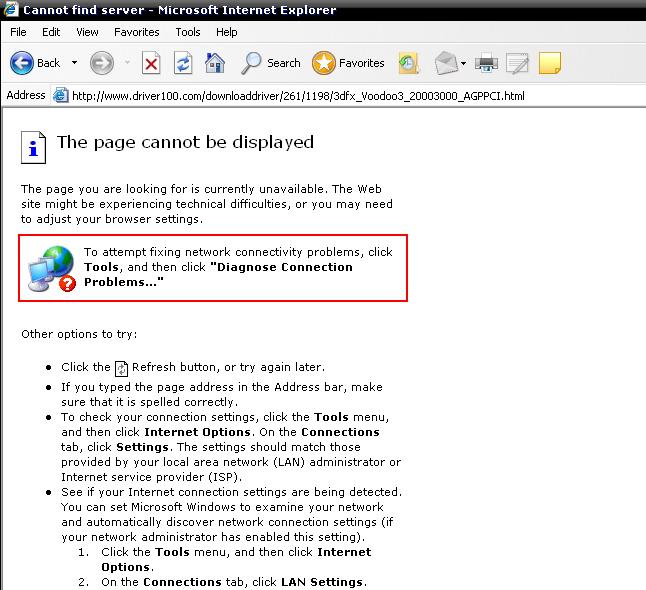This screenshot has height=590, width=646.
Task: Print the page with printer icon
Action: point(486,63)
